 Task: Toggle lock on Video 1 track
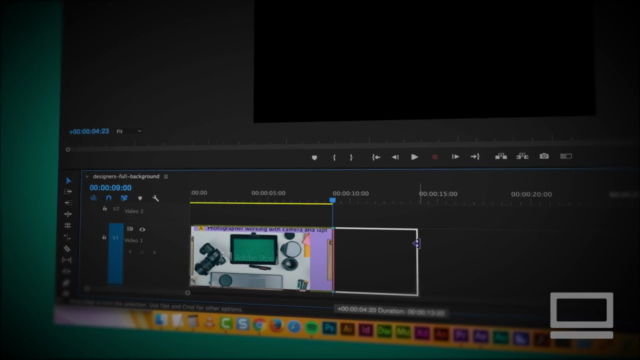tap(104, 237)
